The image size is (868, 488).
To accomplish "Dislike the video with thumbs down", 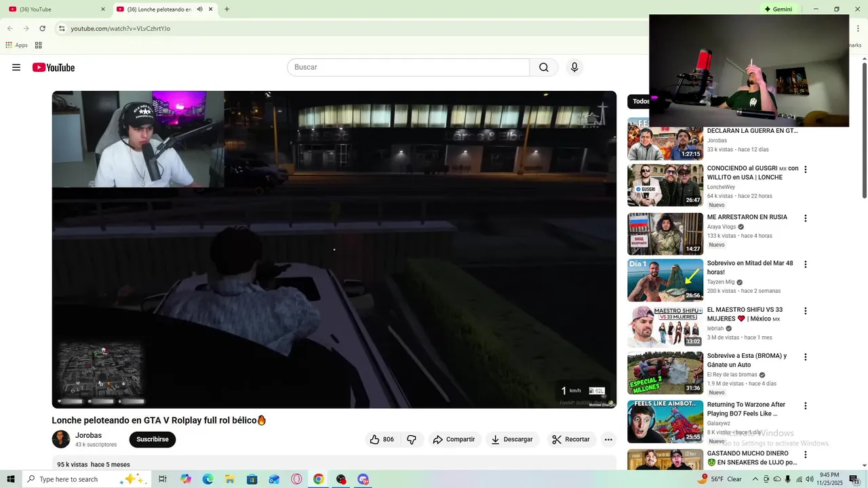I will [x=412, y=439].
